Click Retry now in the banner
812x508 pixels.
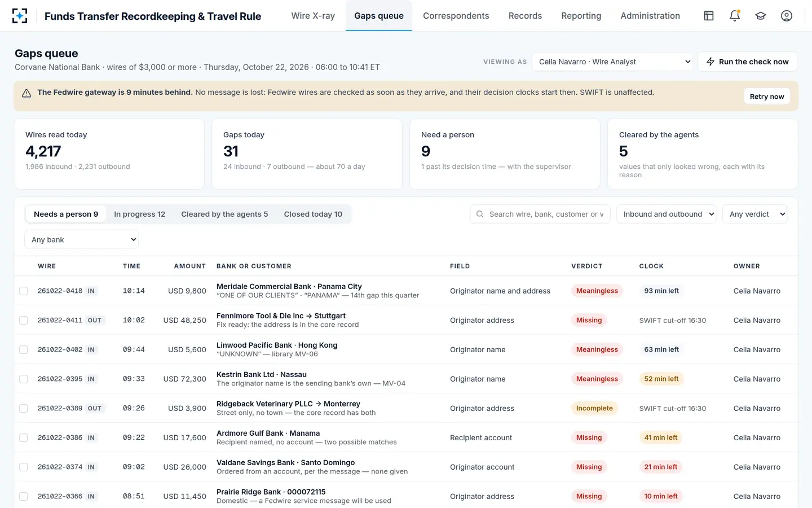(x=767, y=97)
